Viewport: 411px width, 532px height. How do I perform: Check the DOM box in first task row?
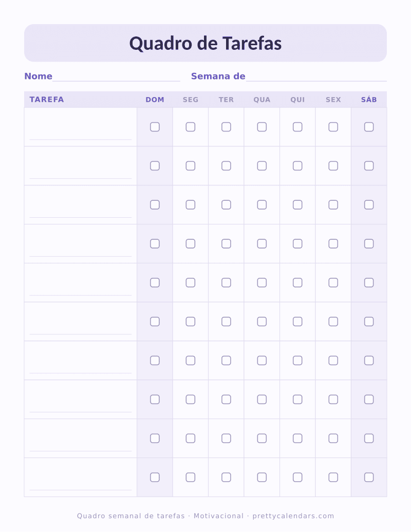pyautogui.click(x=155, y=127)
